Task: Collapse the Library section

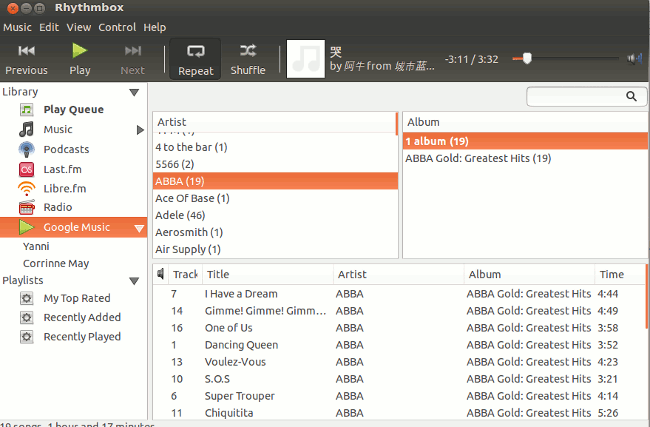Action: coord(134,92)
